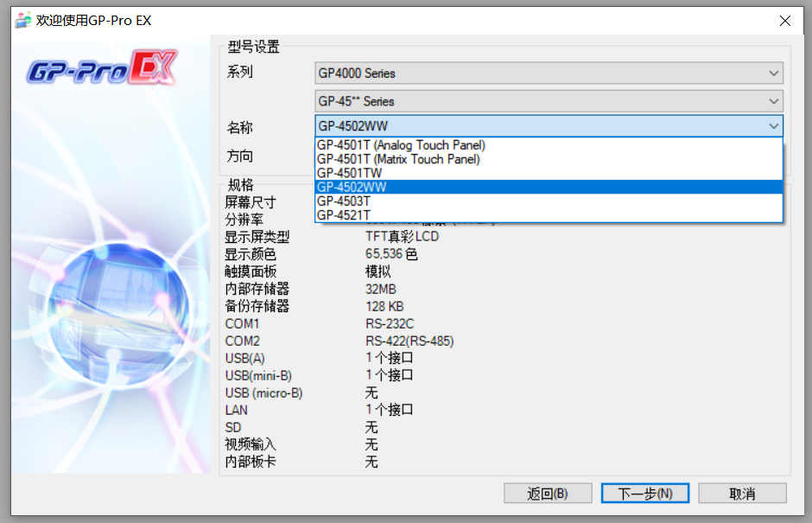
Task: Click the 32MB internal memory value
Action: (381, 289)
